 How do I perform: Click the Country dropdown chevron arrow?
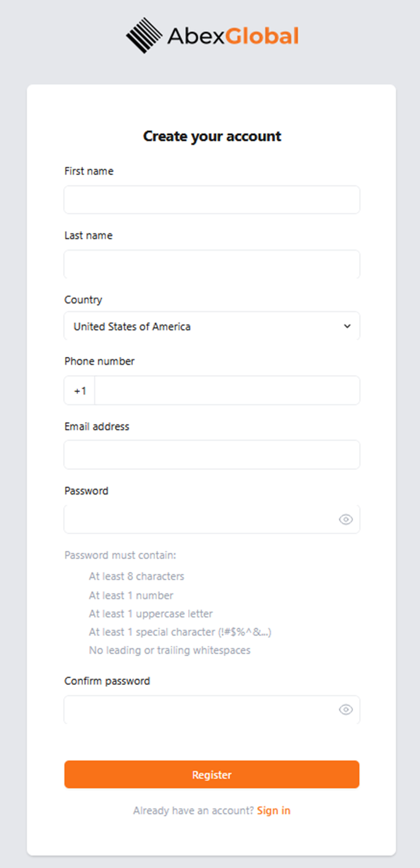pos(347,326)
